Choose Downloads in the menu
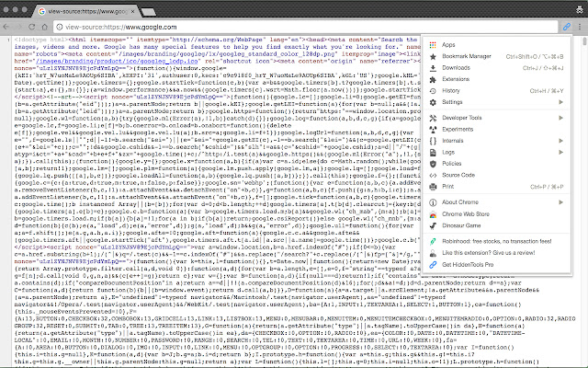This screenshot has width=588, height=368. click(496, 67)
